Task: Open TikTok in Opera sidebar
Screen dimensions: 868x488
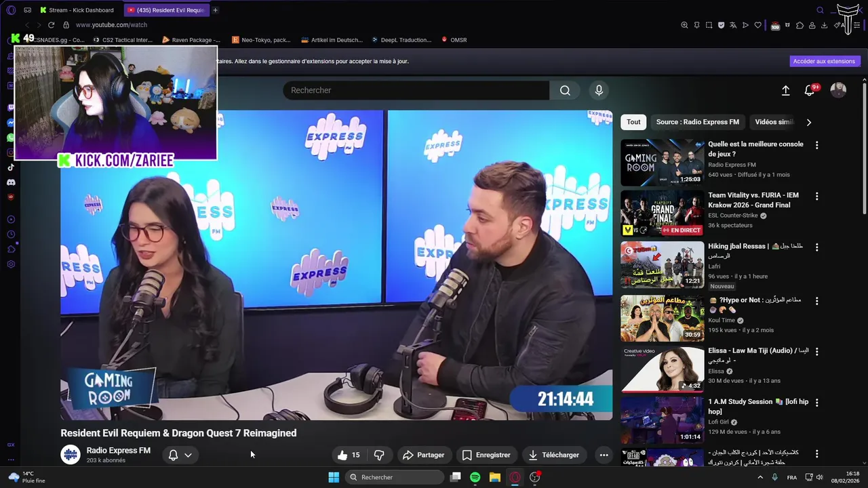Action: point(11,167)
